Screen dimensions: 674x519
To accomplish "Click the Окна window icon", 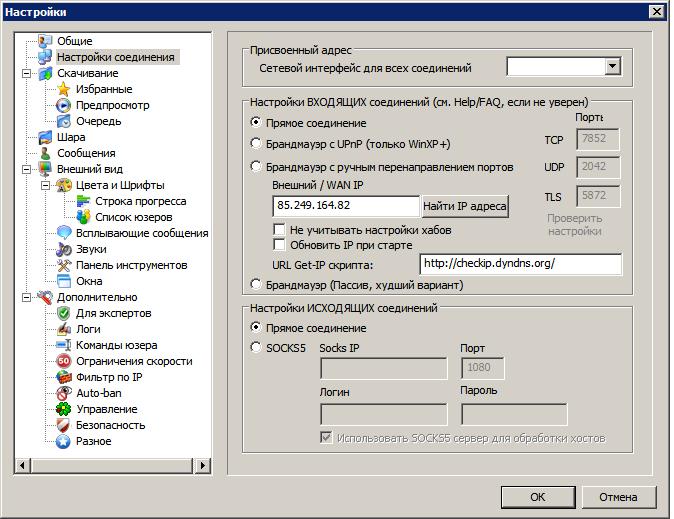I will click(x=64, y=281).
